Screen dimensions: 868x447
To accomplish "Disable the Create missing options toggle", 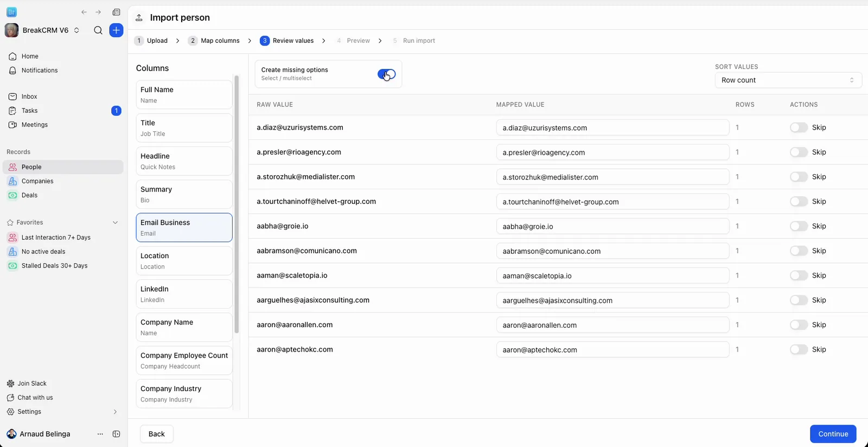I will [x=387, y=74].
